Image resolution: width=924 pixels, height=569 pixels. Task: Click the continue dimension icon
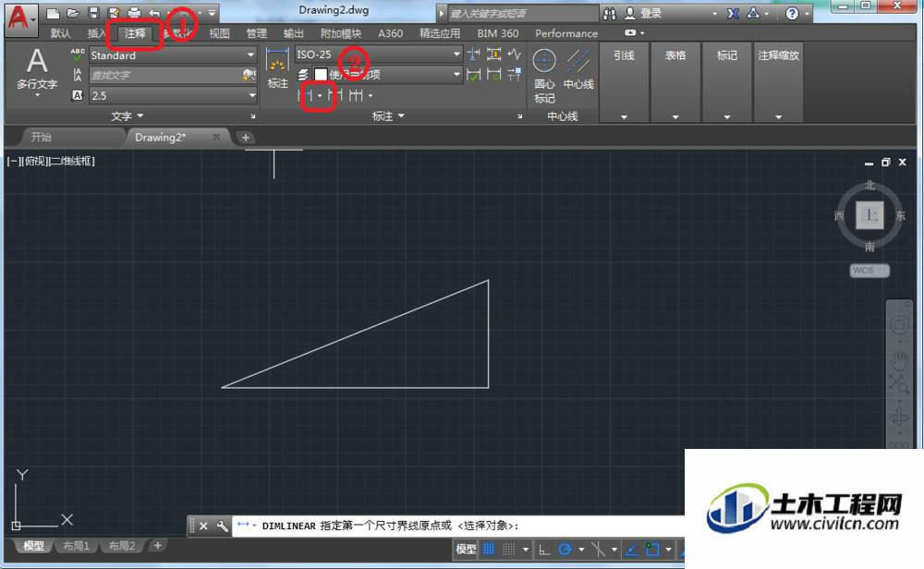356,95
